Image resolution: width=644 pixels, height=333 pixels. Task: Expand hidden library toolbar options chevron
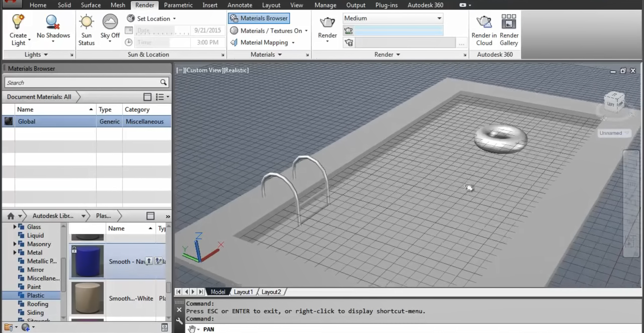[168, 216]
